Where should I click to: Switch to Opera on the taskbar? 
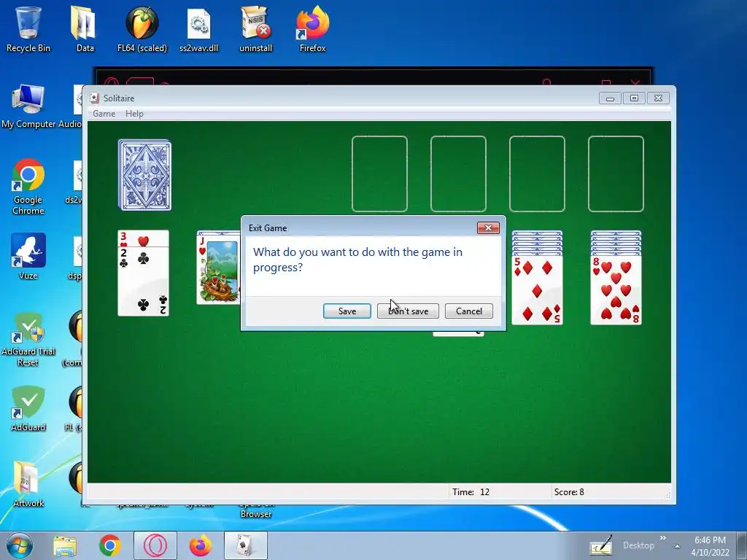click(x=155, y=545)
